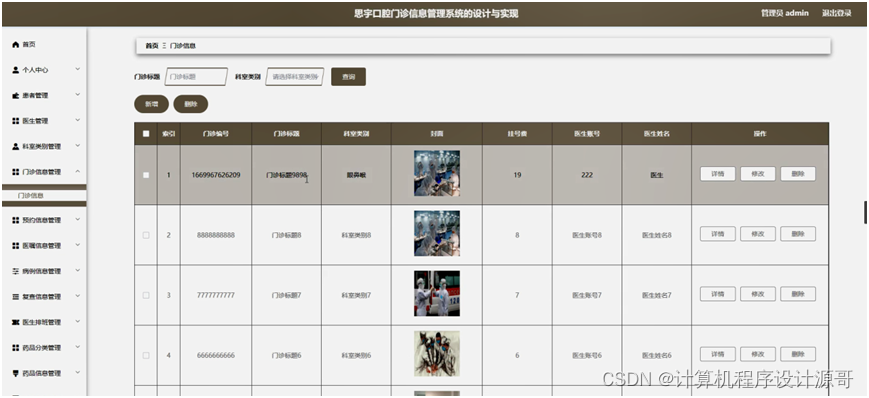
Task: Expand 医生排班管理 with its chevron
Action: (x=78, y=322)
